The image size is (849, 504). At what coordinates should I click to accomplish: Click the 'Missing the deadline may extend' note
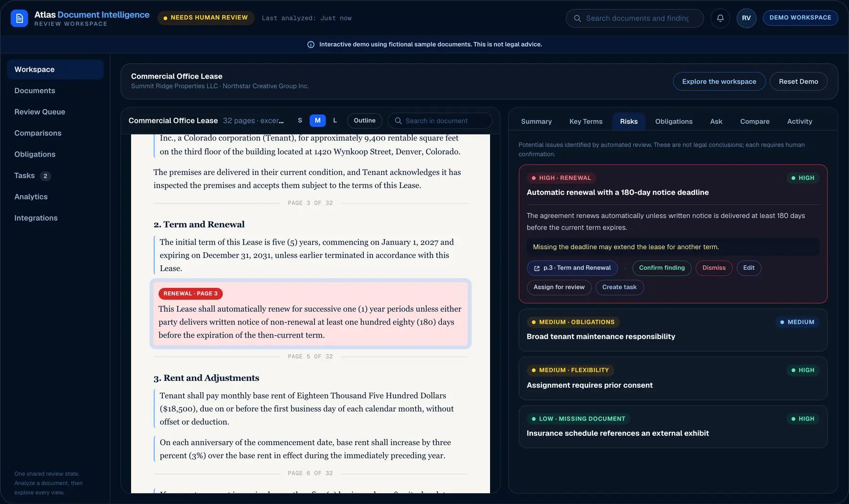click(673, 247)
